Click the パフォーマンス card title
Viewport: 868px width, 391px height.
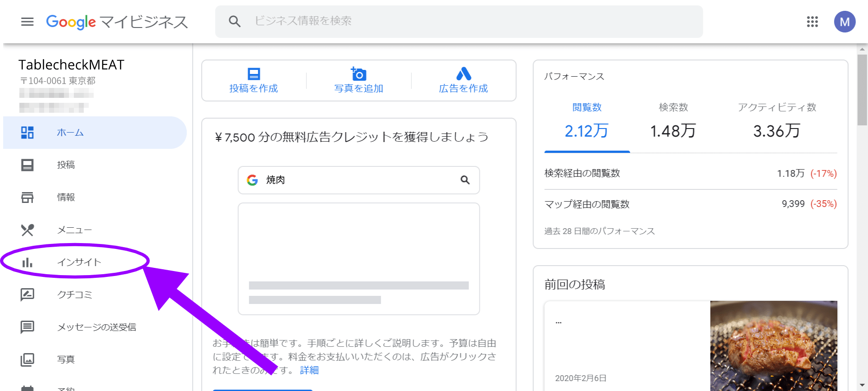pyautogui.click(x=574, y=77)
